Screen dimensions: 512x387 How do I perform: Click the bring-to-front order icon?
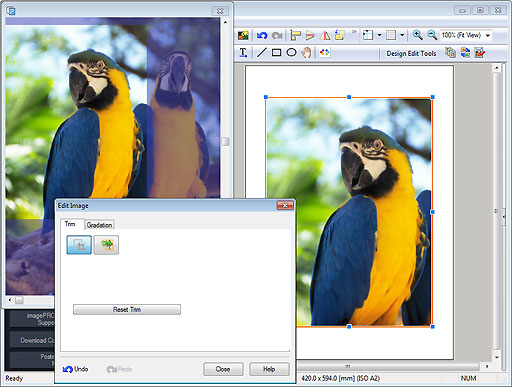pyautogui.click(x=340, y=35)
